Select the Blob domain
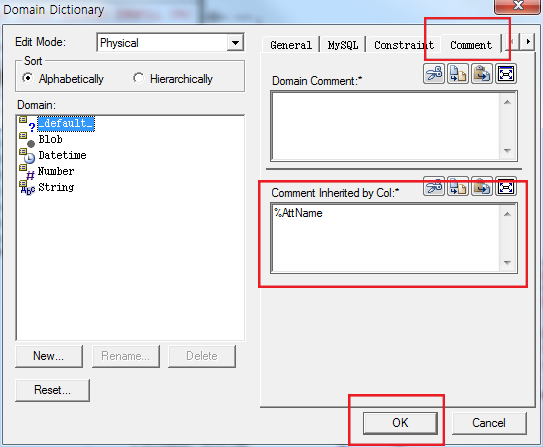Image resolution: width=543 pixels, height=447 pixels. coord(50,140)
